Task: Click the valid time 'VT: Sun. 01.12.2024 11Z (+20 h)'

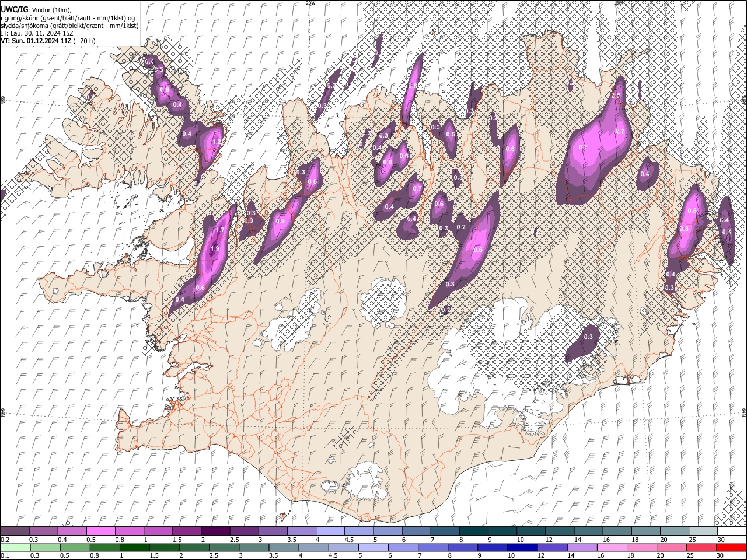Action: point(48,41)
